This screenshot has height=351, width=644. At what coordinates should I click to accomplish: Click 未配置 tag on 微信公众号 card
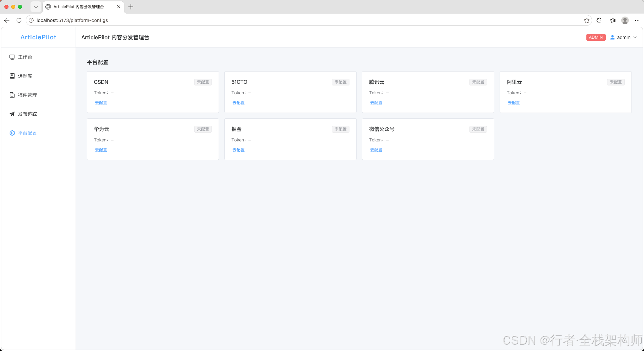[478, 129]
